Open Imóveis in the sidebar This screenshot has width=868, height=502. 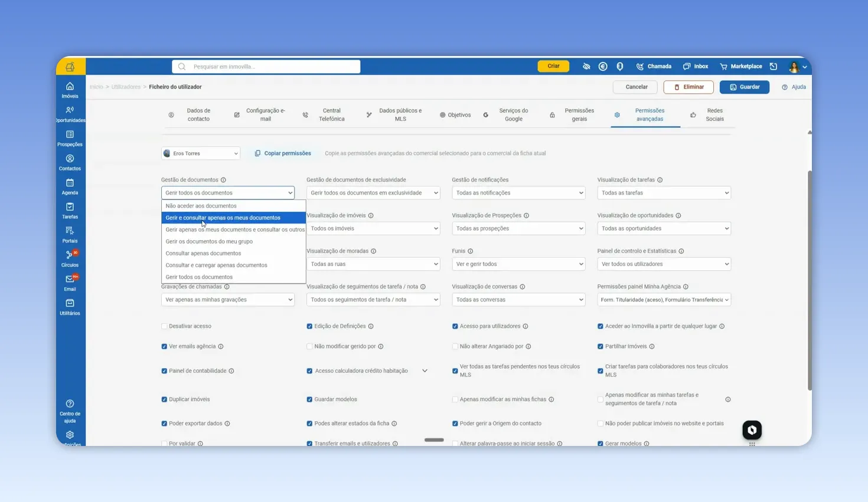pyautogui.click(x=70, y=90)
